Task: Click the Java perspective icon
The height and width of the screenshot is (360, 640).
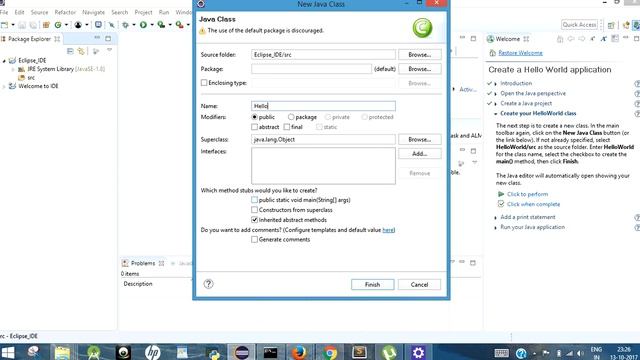Action: [x=636, y=25]
